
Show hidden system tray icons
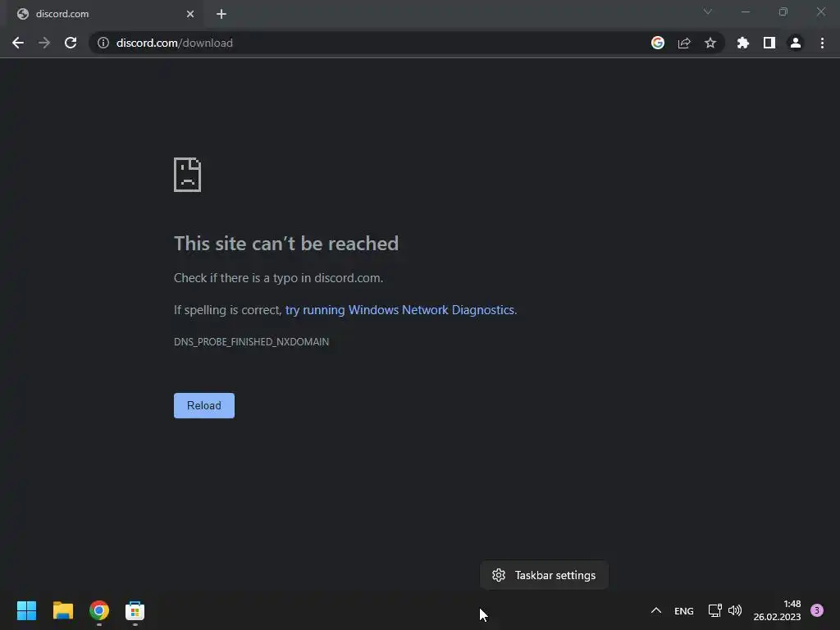pos(656,610)
